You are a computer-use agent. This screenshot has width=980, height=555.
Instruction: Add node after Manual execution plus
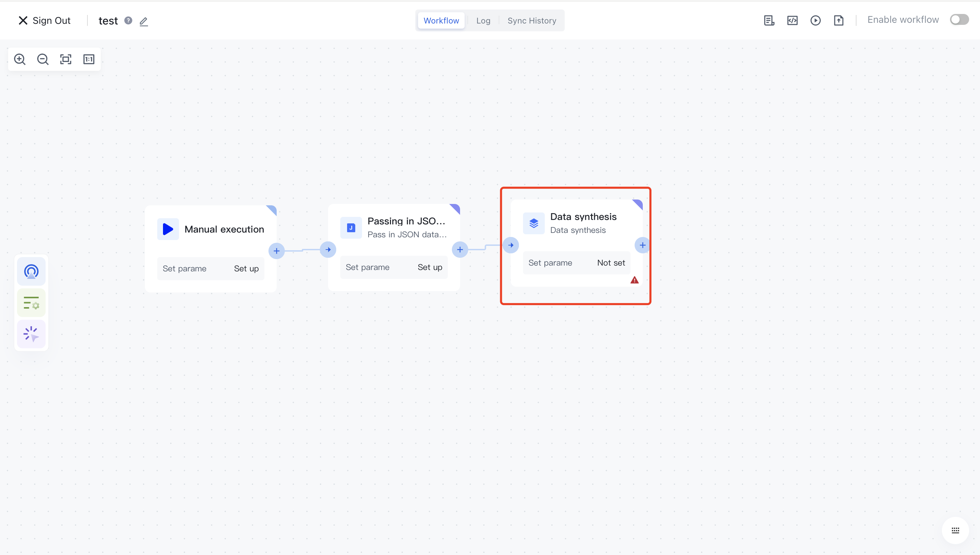pyautogui.click(x=277, y=251)
